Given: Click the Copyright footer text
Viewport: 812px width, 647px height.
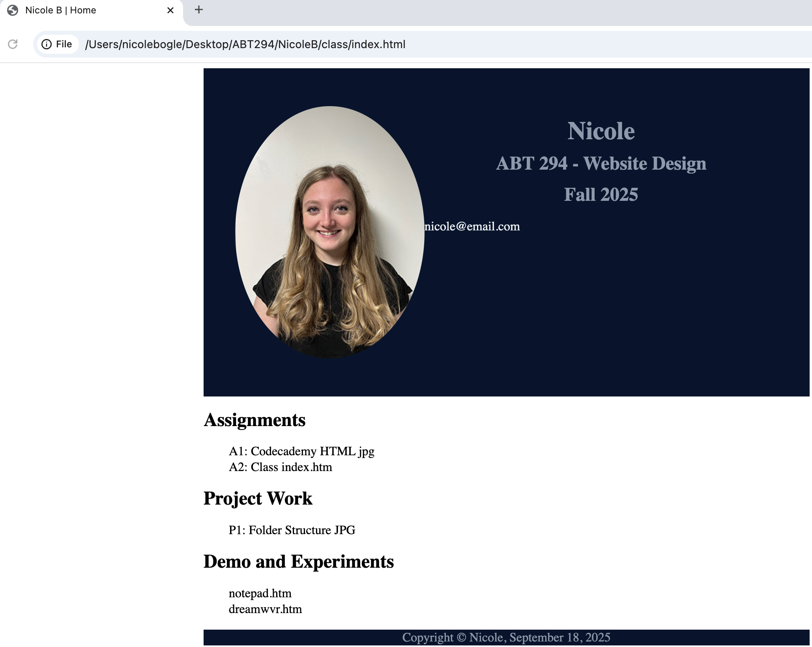Looking at the screenshot, I should [x=506, y=638].
